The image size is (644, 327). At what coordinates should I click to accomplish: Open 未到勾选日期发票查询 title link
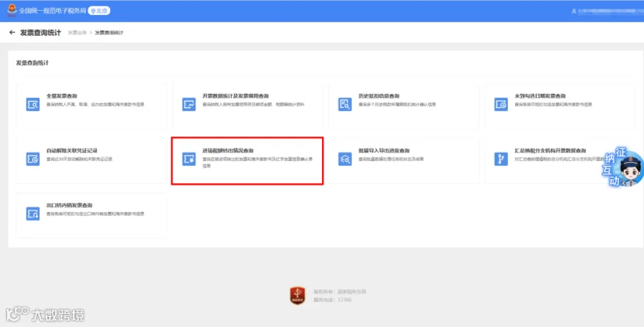pyautogui.click(x=540, y=96)
